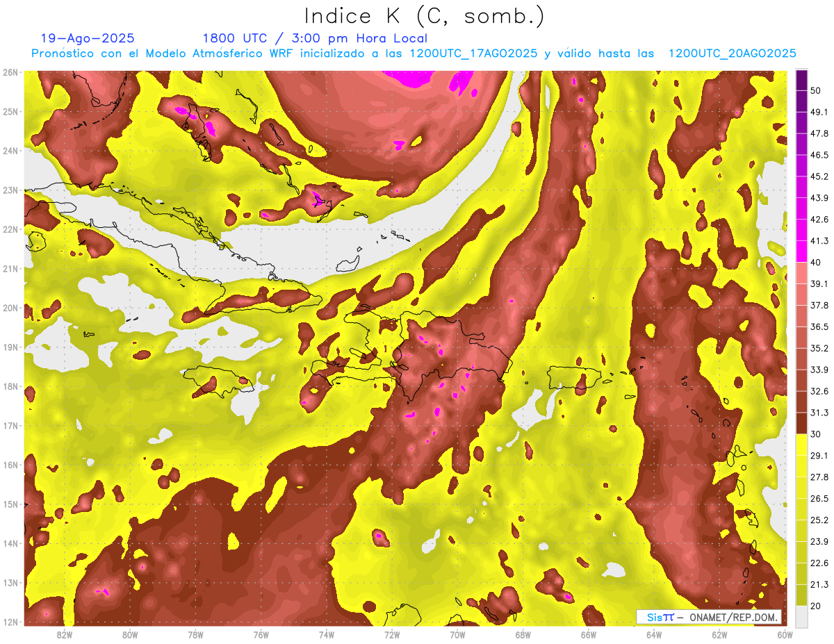Click the color bar value '47.8'
The width and height of the screenshot is (834, 644).
click(x=819, y=133)
